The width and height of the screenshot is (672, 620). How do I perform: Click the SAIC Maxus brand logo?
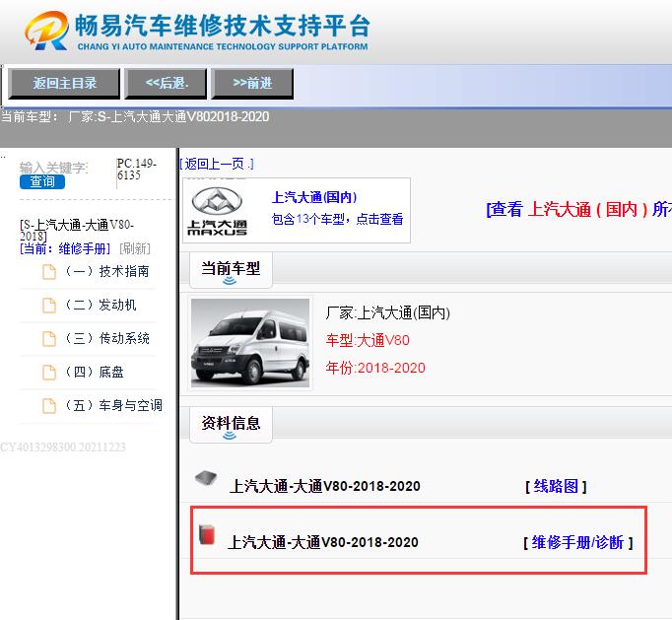pyautogui.click(x=217, y=211)
